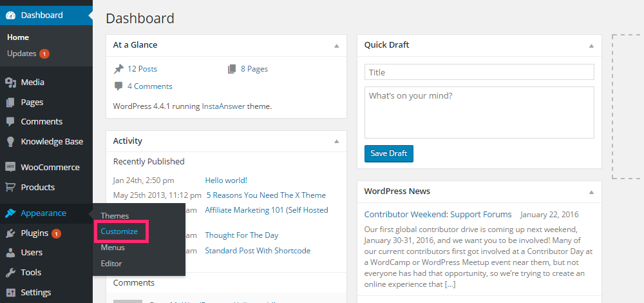This screenshot has height=303, width=644.
Task: Select Editor in Appearance submenu
Action: click(111, 264)
